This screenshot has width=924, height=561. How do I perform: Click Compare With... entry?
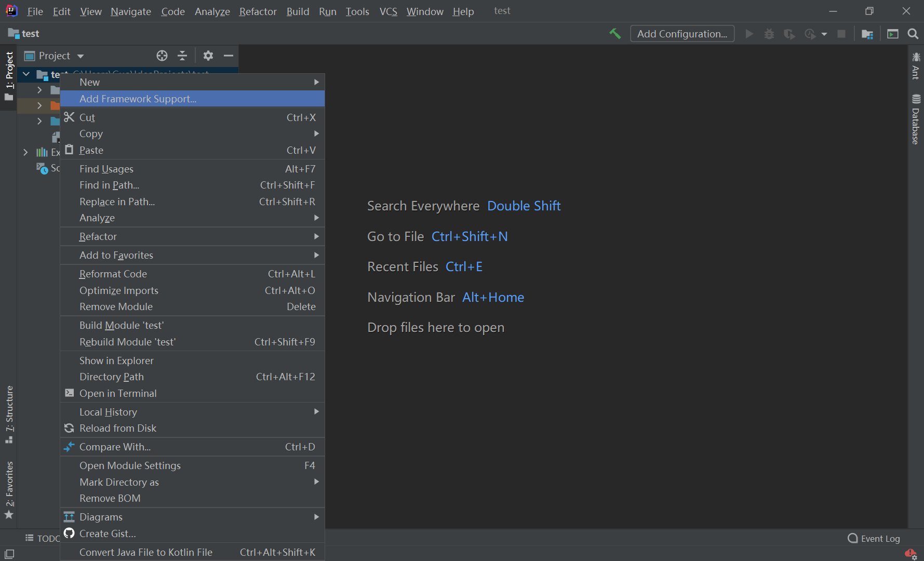[x=192, y=447]
